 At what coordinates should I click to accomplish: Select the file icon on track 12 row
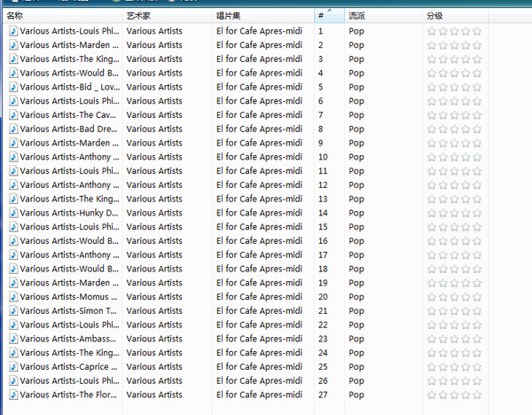pyautogui.click(x=13, y=185)
